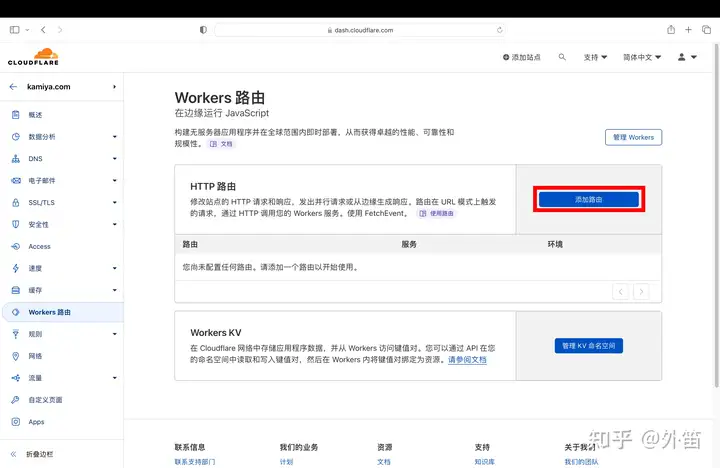Select Workers 路由 in sidebar
Viewport: 720px width, 468px height.
(63, 312)
